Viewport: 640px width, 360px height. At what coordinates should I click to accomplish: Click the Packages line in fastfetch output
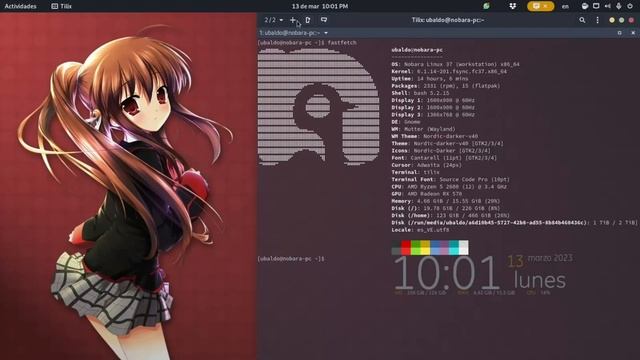click(x=446, y=86)
